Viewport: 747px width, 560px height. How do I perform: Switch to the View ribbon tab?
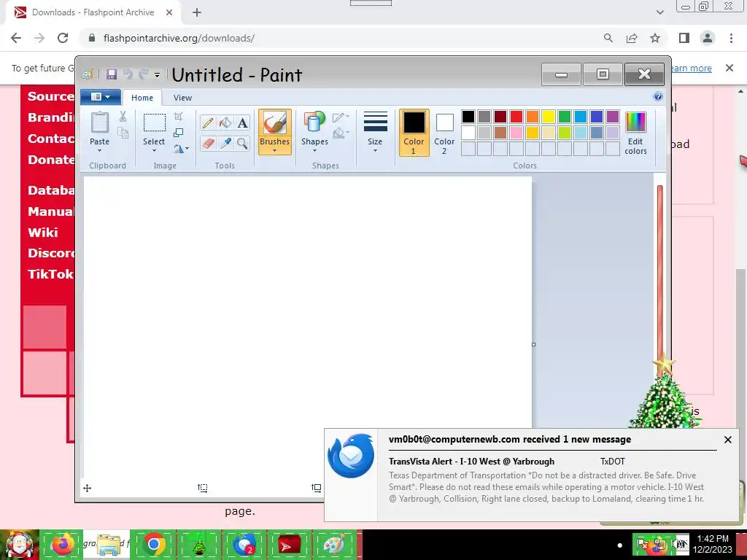(x=182, y=98)
